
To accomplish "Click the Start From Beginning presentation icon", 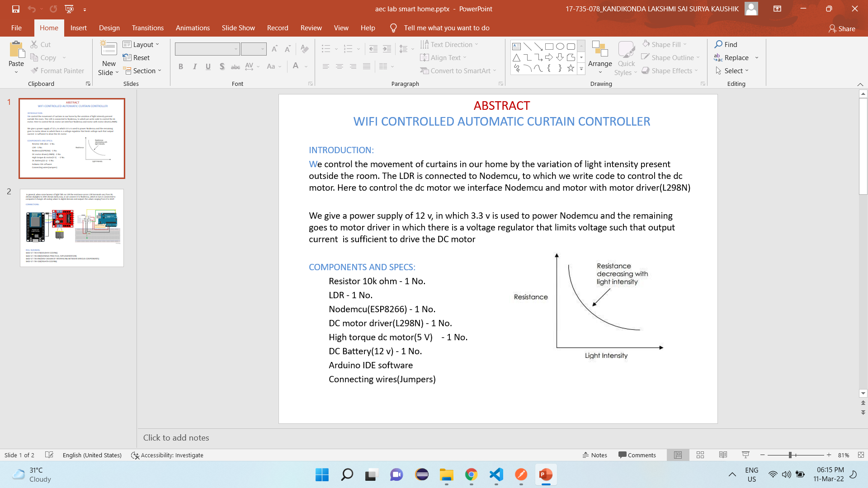I will (69, 9).
